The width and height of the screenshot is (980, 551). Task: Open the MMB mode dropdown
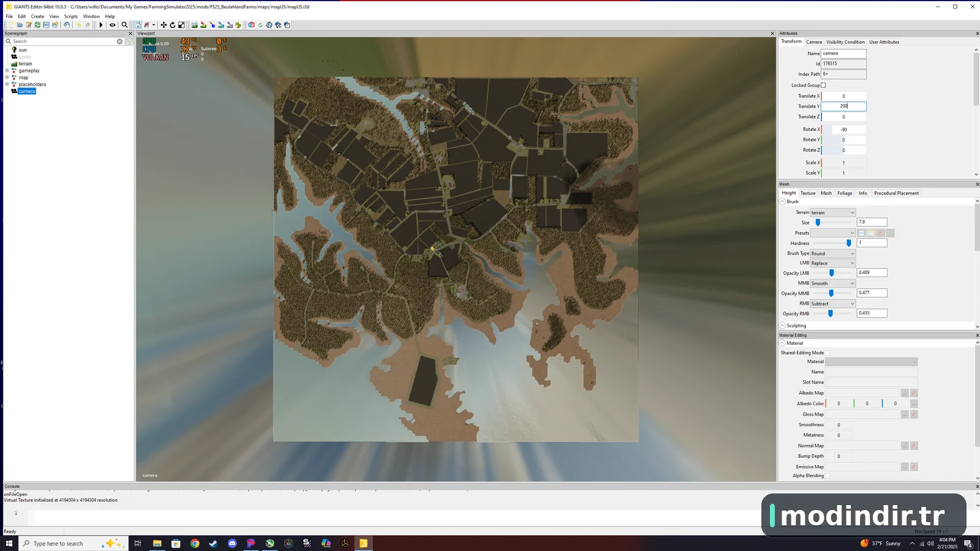pyautogui.click(x=832, y=283)
